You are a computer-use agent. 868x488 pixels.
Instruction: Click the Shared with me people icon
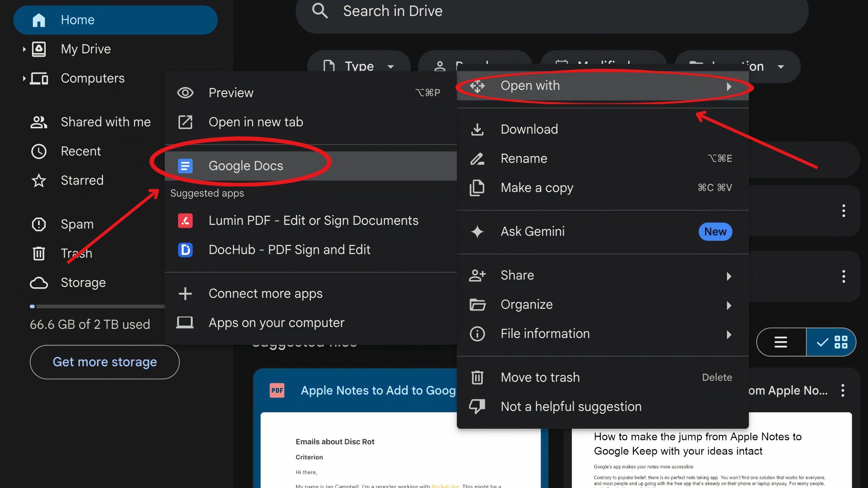[x=39, y=122]
